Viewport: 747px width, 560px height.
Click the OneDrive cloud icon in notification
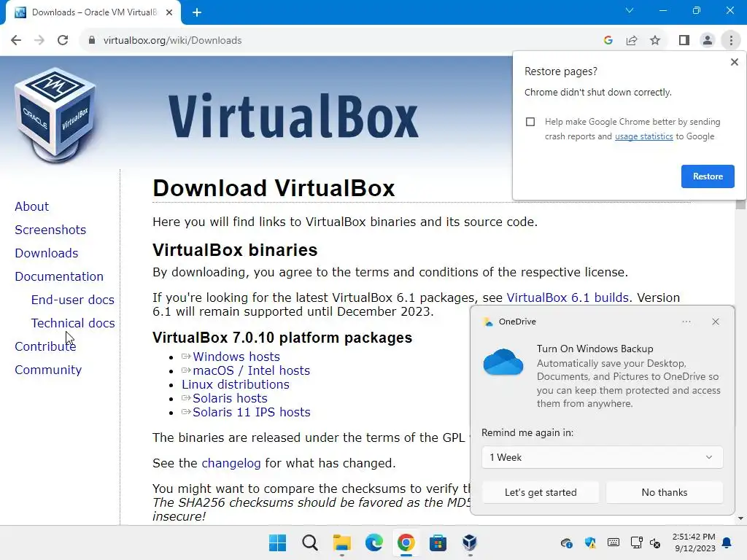[503, 362]
